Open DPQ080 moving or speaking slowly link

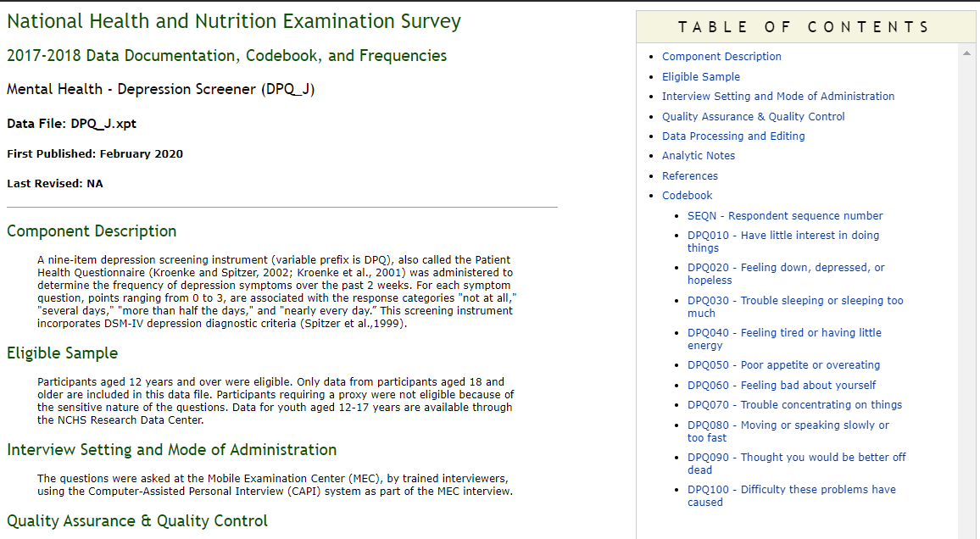coord(788,425)
